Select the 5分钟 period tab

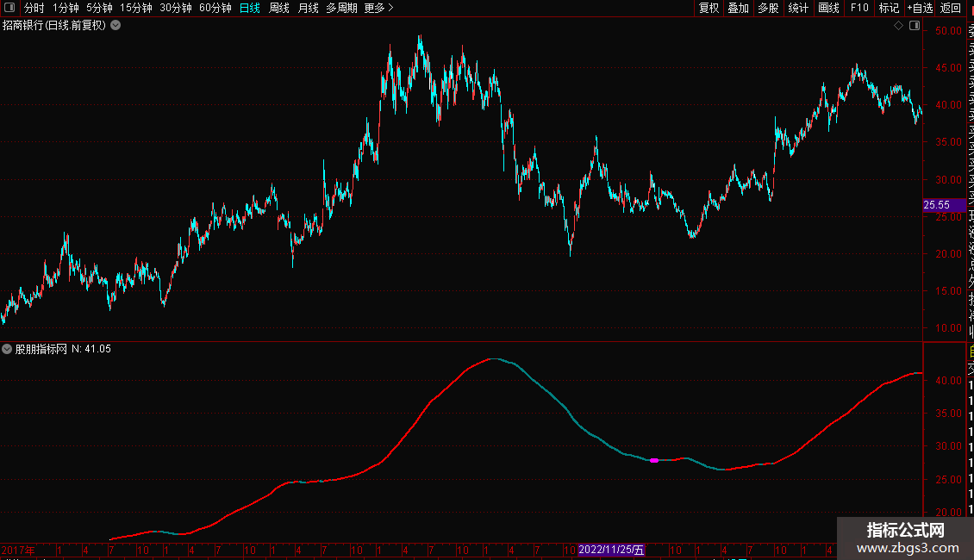[99, 8]
